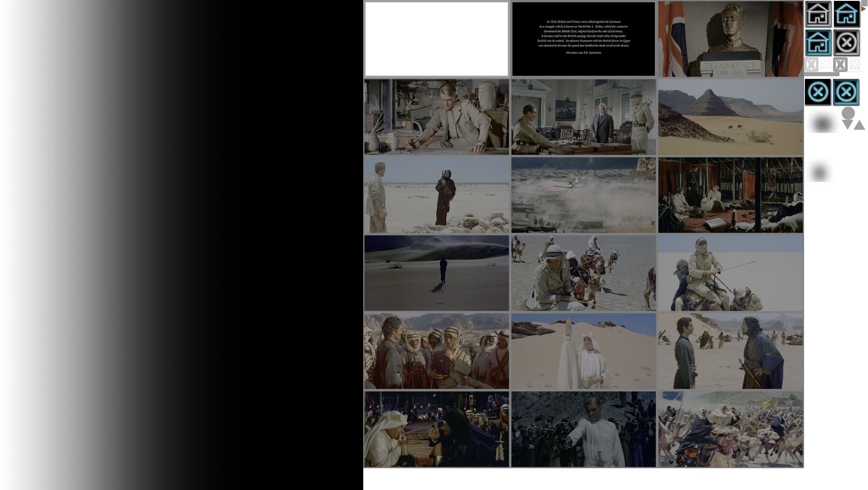Screen dimensions: 868x490
Task: Click the cyan home icon on plain black
Action: [847, 14]
